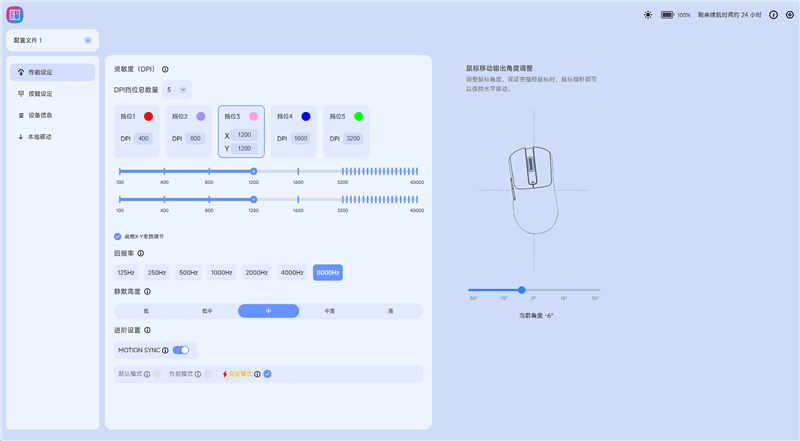Click the DPI 400 field in 挡位1

143,138
